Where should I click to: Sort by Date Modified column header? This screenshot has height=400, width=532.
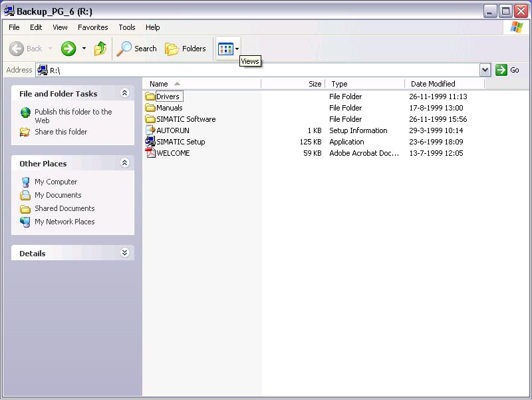tap(444, 84)
